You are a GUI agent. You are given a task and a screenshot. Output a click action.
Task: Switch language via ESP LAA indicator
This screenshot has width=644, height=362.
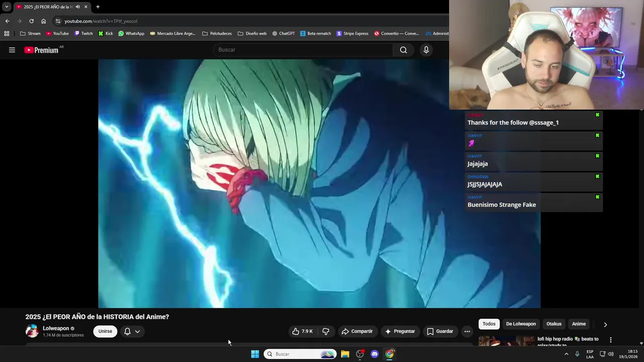click(590, 354)
